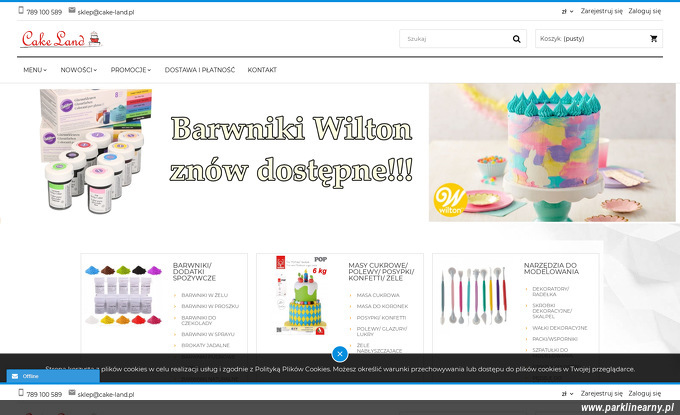The height and width of the screenshot is (415, 680).
Task: Open DOSTAWA I PŁATNOŚĆ page
Action: pos(199,70)
